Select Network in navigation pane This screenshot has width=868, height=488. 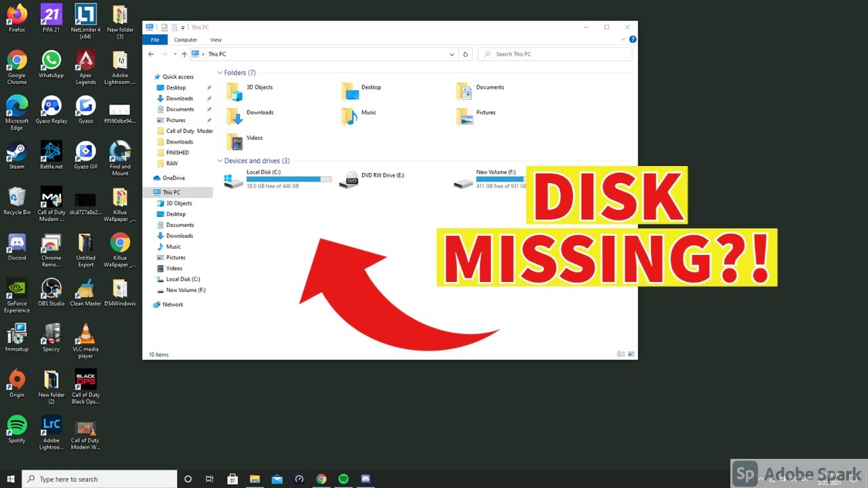[168, 304]
